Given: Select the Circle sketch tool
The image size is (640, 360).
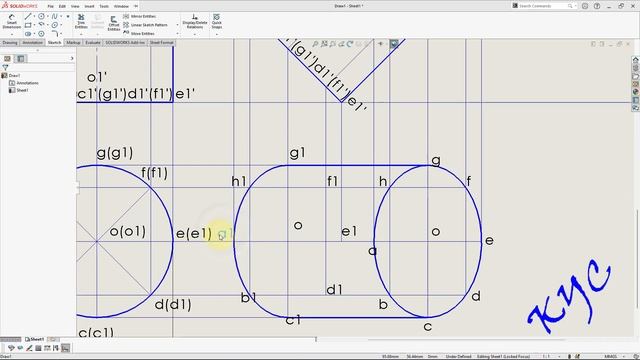Looking at the screenshot, I should click(41, 17).
